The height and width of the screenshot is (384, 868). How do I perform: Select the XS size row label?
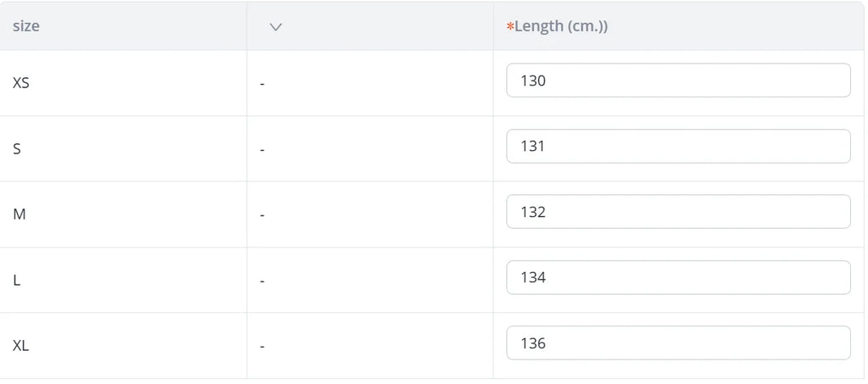pos(21,83)
